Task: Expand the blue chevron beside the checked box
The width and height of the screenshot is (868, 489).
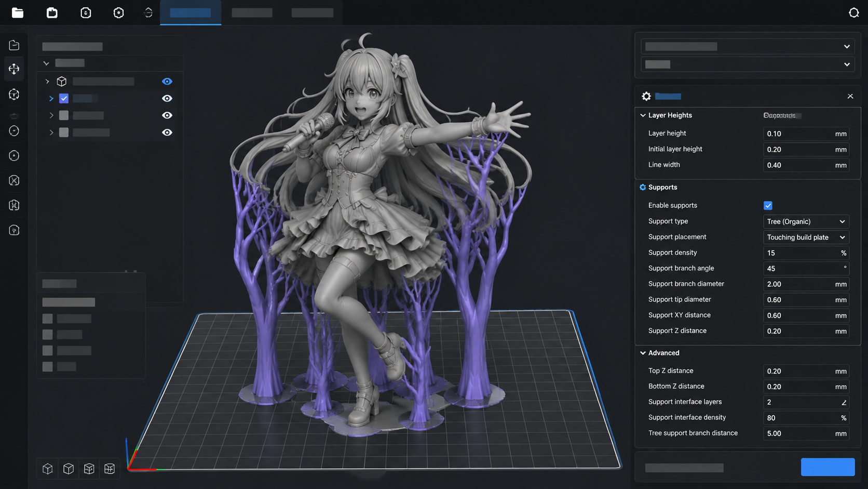Action: (x=51, y=98)
